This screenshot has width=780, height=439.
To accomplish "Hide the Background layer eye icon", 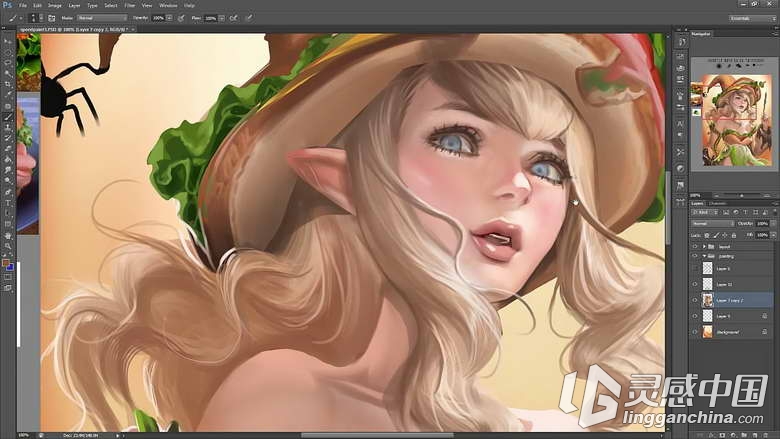I will pyautogui.click(x=695, y=332).
